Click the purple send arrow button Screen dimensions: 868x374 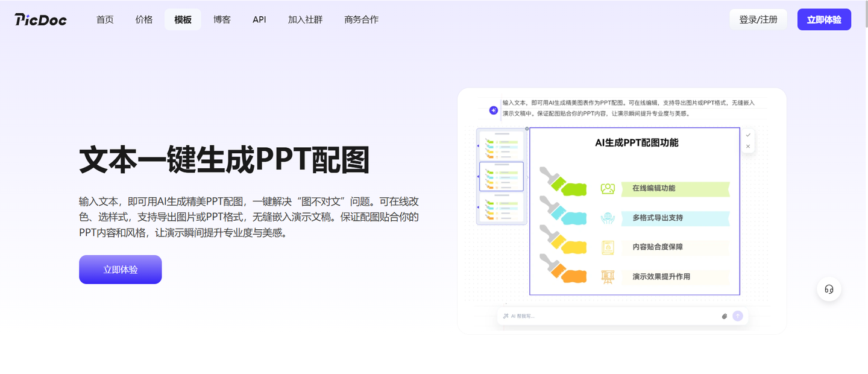coord(738,316)
